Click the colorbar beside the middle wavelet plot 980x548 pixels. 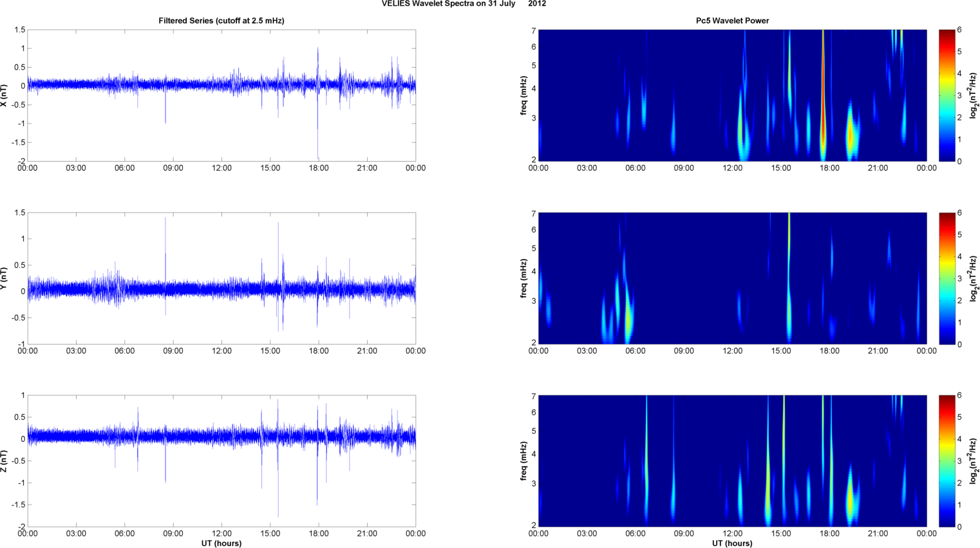947,278
